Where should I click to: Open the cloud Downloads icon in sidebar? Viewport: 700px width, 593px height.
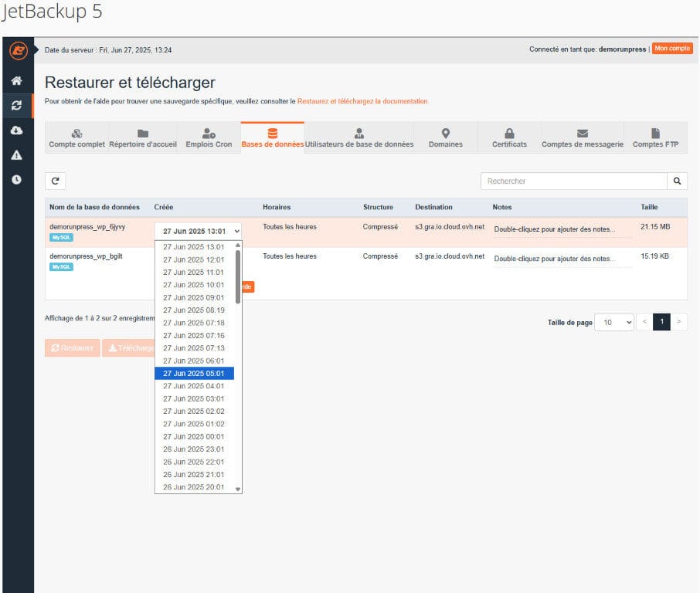(x=16, y=130)
